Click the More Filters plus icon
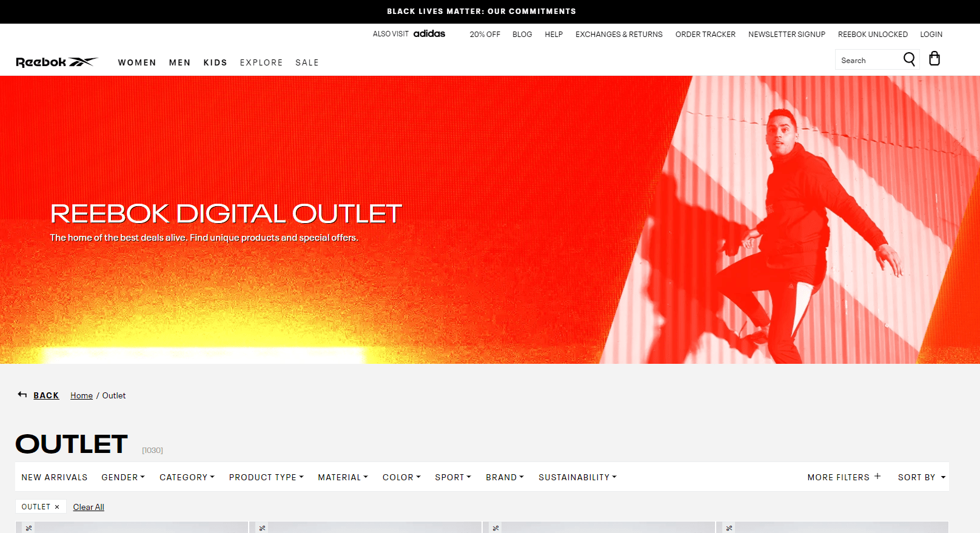 (878, 477)
